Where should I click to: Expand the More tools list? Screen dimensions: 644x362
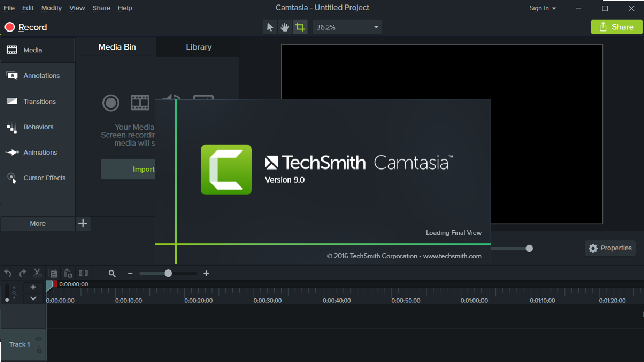click(38, 224)
